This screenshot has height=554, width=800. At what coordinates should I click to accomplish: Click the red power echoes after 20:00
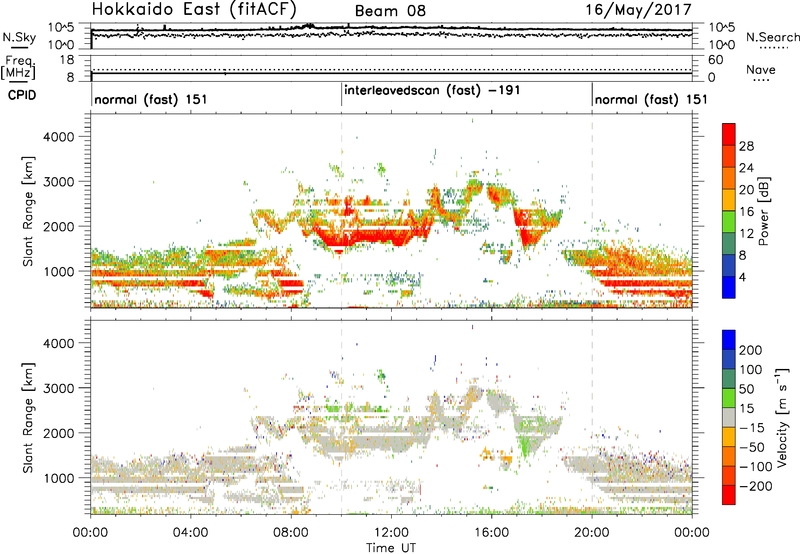point(645,283)
